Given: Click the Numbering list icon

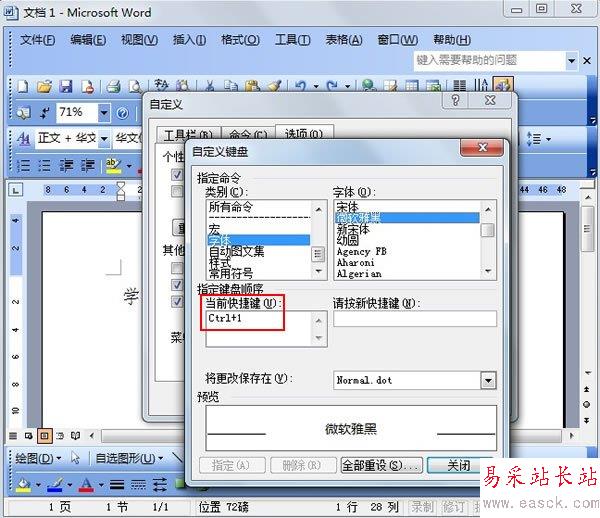Looking at the screenshot, I should [24, 165].
